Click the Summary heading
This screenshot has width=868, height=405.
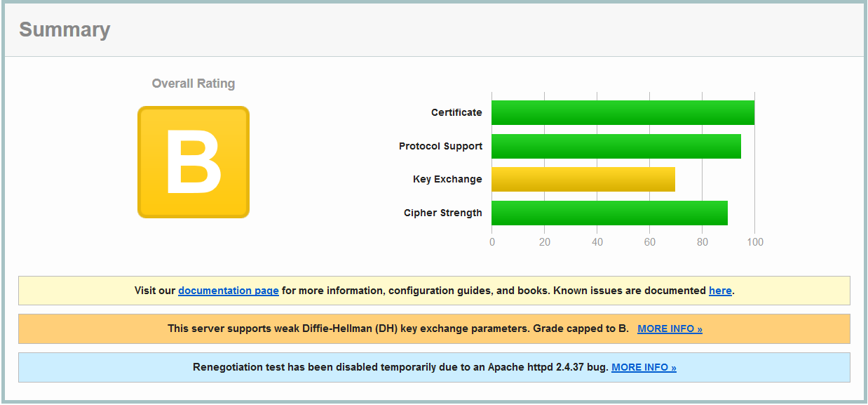coord(65,29)
